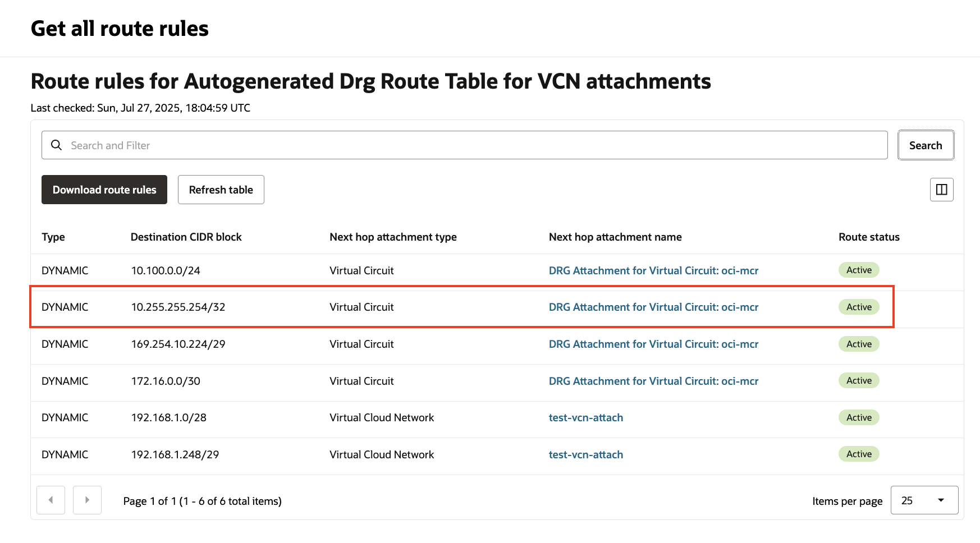Viewport: 980px width, 543px height.
Task: Click the Next hop attachment type header
Action: pyautogui.click(x=393, y=237)
